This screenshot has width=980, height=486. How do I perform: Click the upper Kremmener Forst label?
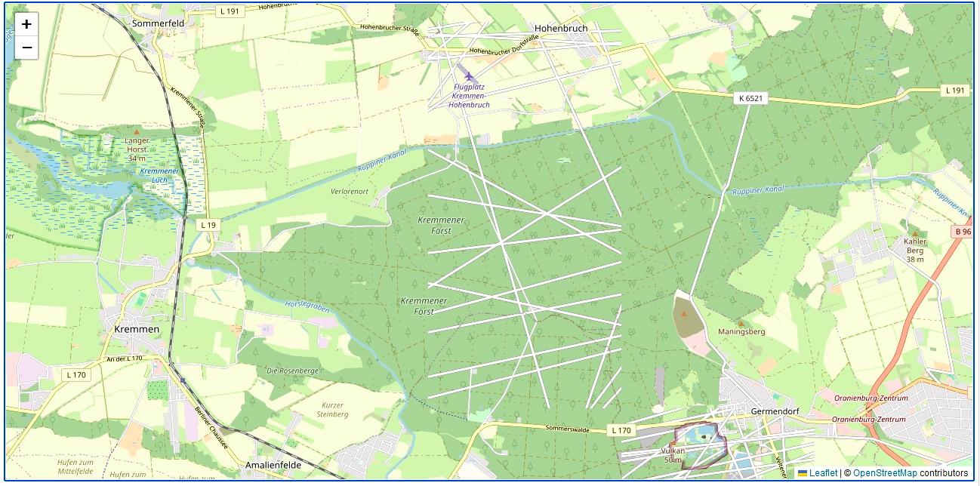[x=441, y=225]
